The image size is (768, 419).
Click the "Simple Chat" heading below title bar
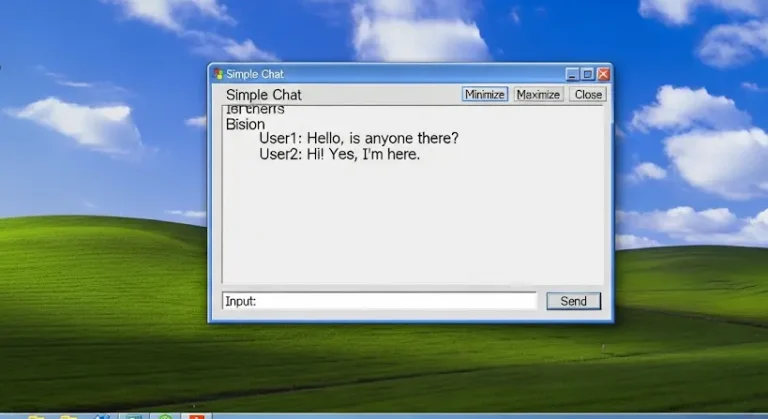pos(264,95)
